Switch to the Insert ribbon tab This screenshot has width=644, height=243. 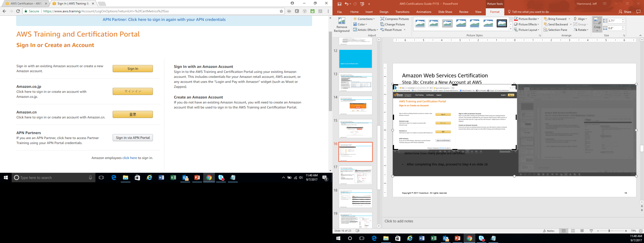click(369, 12)
